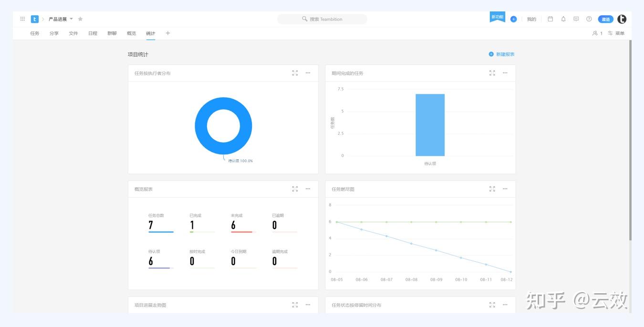Open the notifications bell
Image resolution: width=644 pixels, height=327 pixels.
point(563,19)
